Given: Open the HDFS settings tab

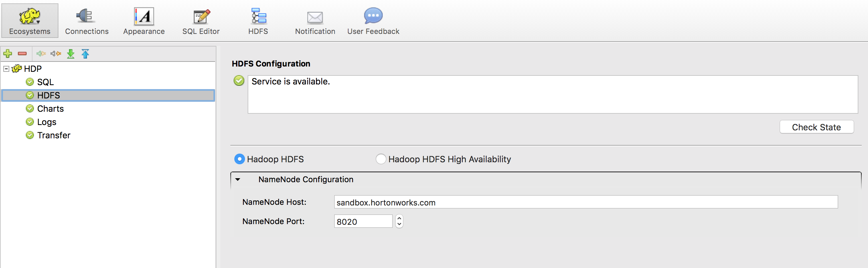Looking at the screenshot, I should pos(258,20).
